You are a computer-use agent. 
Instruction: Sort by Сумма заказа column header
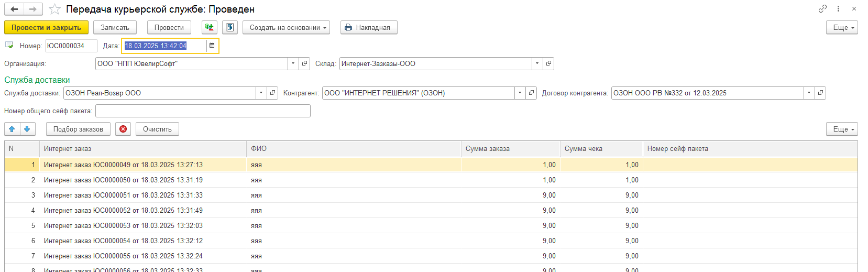(x=511, y=148)
